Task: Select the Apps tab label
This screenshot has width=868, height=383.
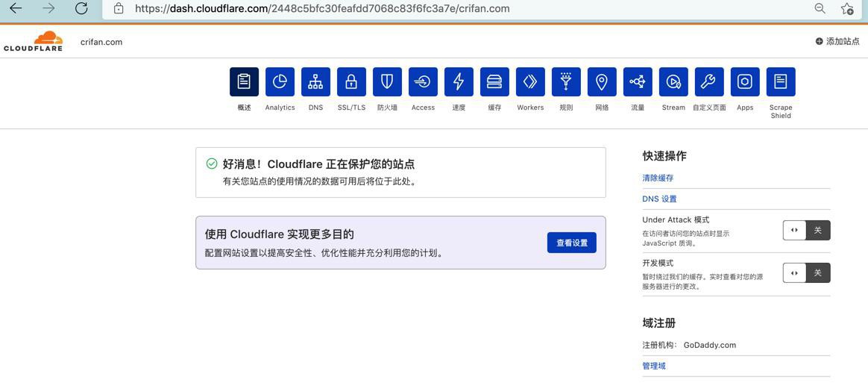Action: 745,108
